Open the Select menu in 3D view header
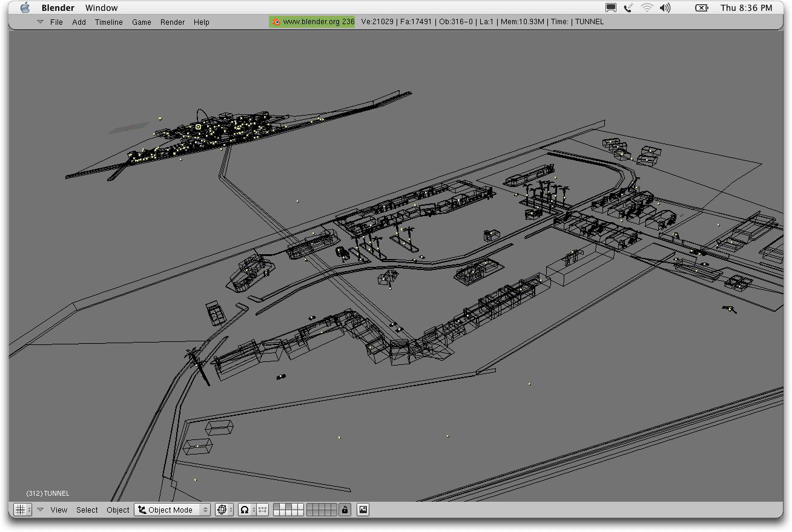This screenshot has width=792, height=532. (x=87, y=510)
